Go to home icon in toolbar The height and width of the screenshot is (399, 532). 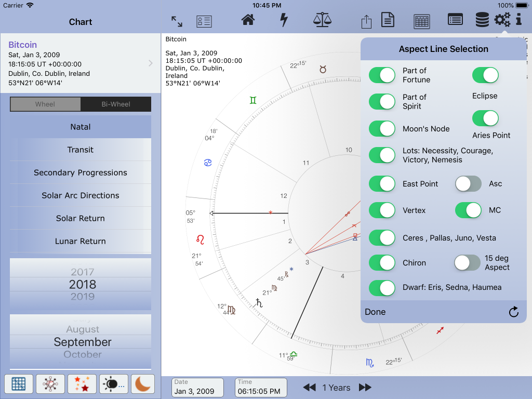tap(248, 20)
